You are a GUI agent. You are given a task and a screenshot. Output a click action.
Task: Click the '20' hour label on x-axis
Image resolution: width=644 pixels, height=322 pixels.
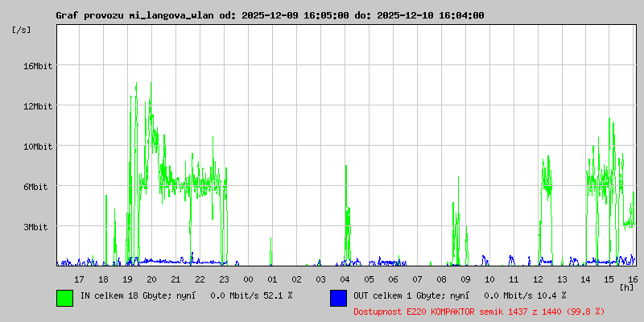tap(151, 279)
